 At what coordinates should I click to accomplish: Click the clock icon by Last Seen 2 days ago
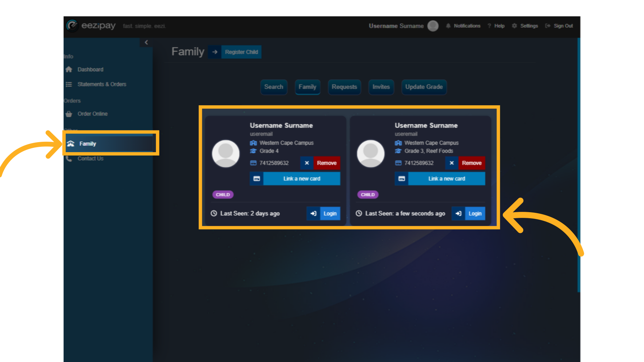click(x=214, y=214)
